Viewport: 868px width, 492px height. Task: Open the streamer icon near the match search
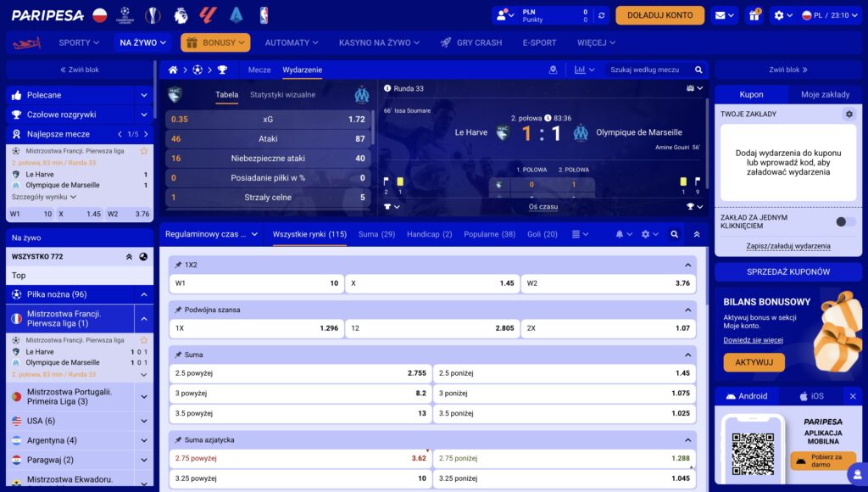(x=553, y=70)
